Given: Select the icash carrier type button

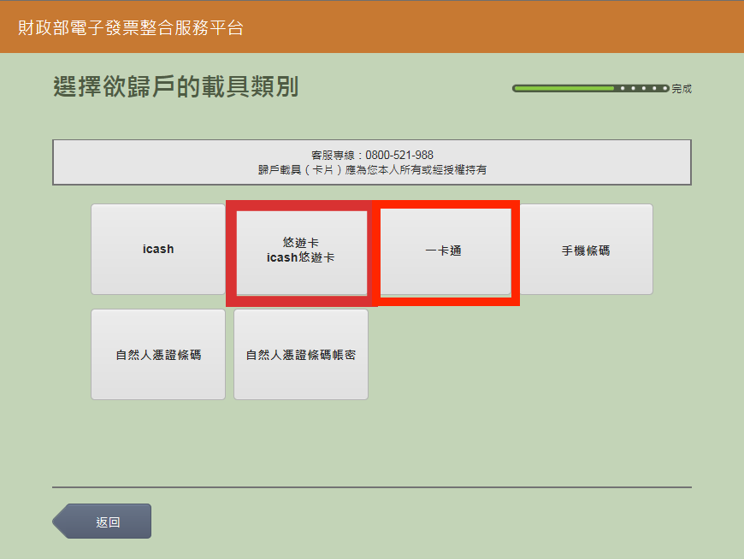Looking at the screenshot, I should point(158,250).
